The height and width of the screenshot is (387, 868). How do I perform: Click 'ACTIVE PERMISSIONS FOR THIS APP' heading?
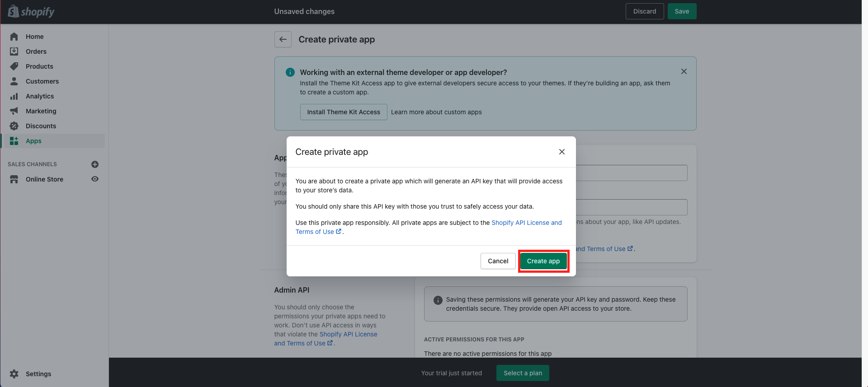(474, 340)
